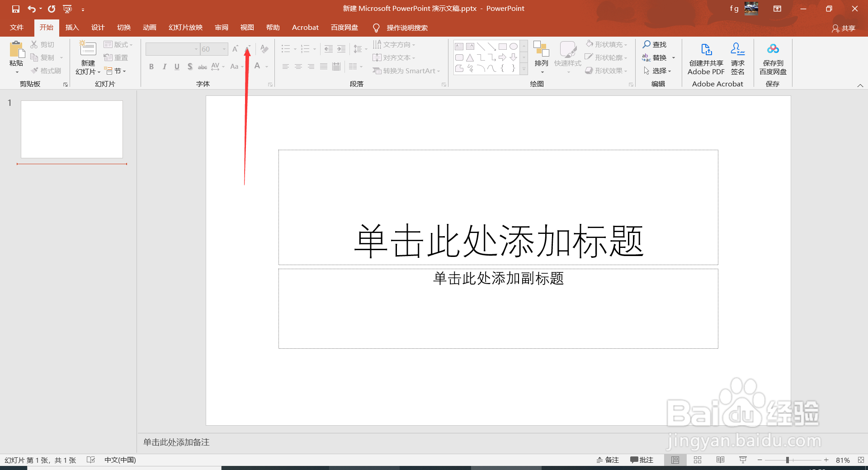Open the font size dropdown
Screen dimensions: 868x470
[224, 49]
